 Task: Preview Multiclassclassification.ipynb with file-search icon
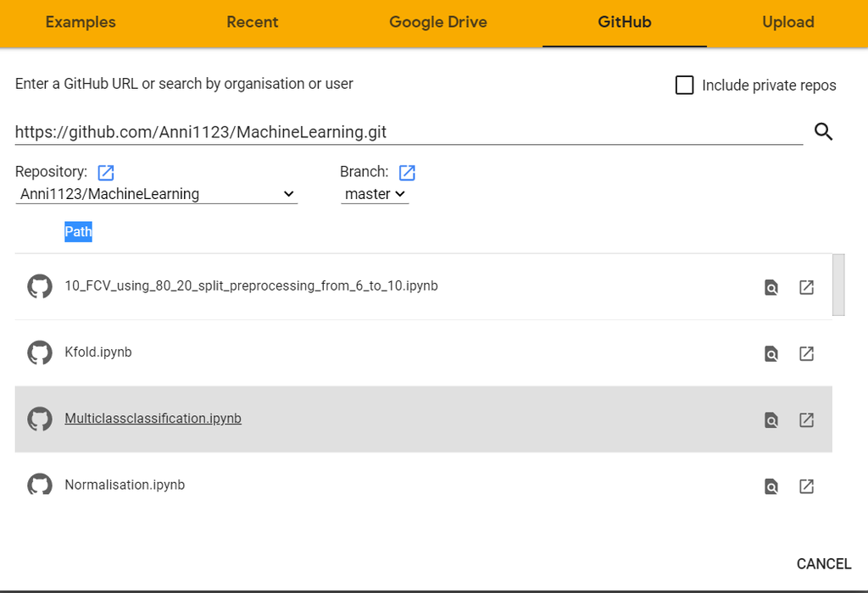771,420
